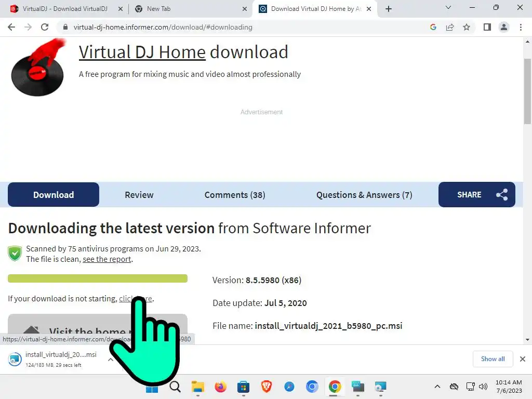The height and width of the screenshot is (399, 532).
Task: Close the New Tab tab
Action: pos(245,9)
